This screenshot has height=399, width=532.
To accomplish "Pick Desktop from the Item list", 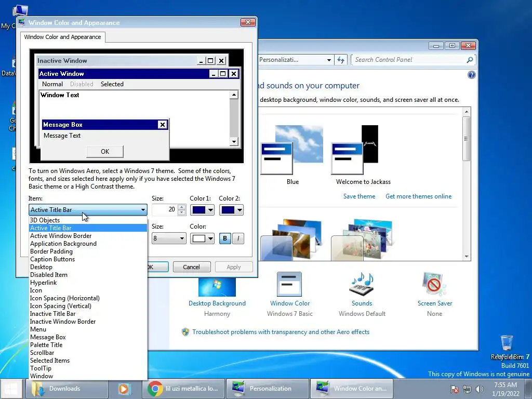I will click(88, 267).
